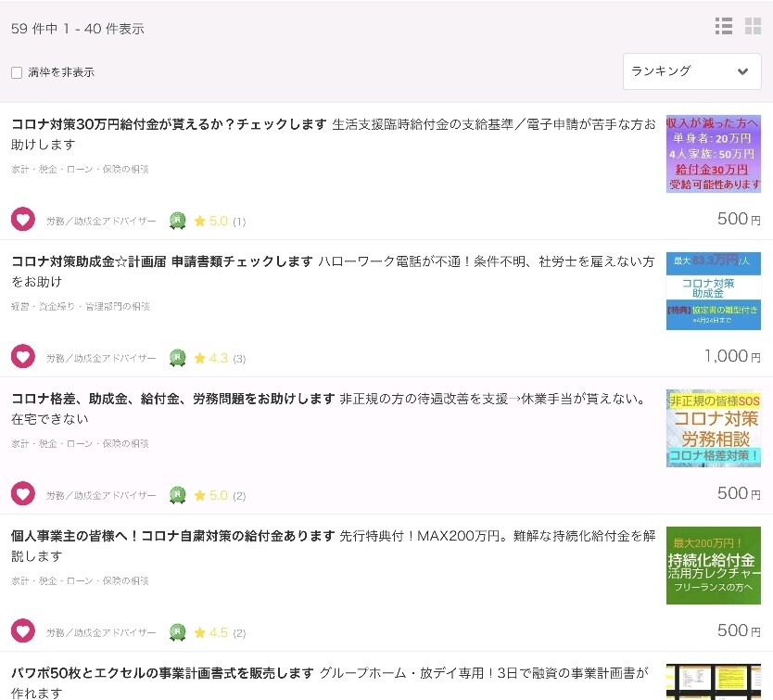Click the 59 件中 1 - 40 件表示 count
This screenshot has height=700, width=773.
click(x=78, y=29)
